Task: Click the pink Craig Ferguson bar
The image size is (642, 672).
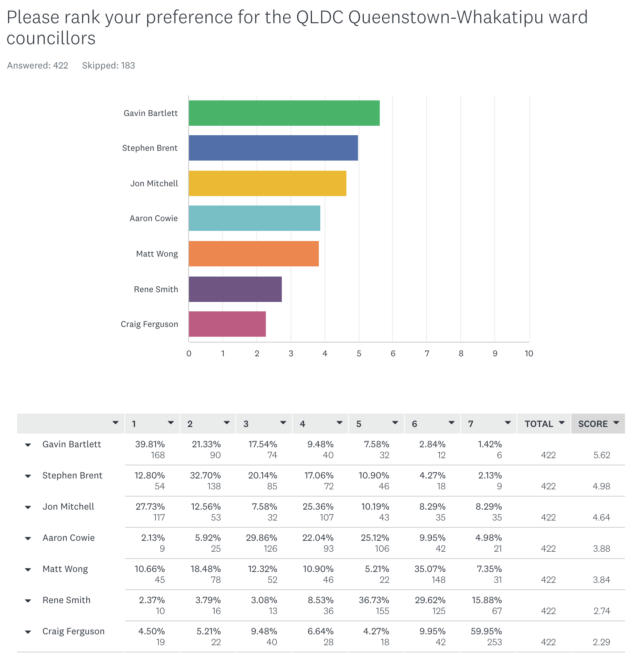Action: click(227, 324)
